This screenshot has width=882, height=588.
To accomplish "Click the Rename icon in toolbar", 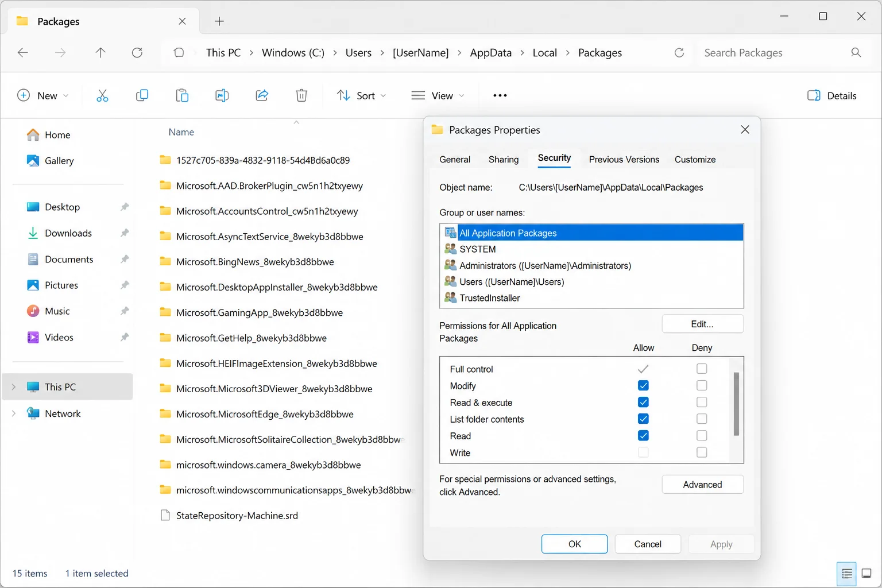I will coord(222,95).
